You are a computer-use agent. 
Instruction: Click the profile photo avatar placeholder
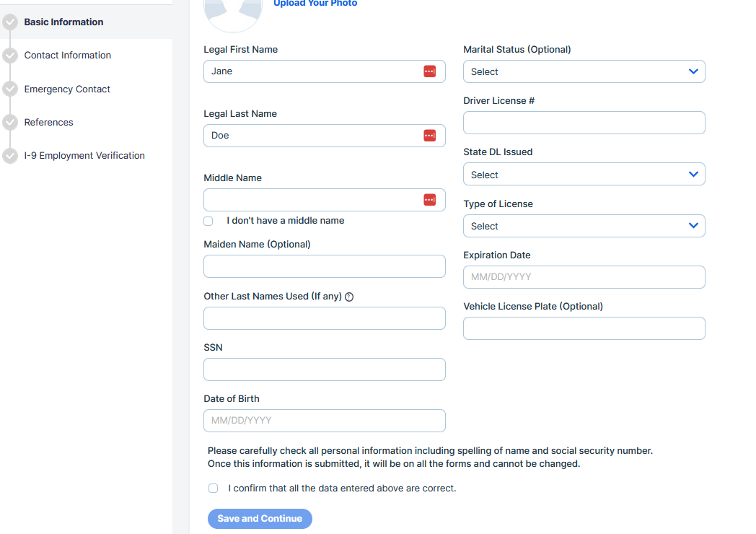pyautogui.click(x=233, y=13)
